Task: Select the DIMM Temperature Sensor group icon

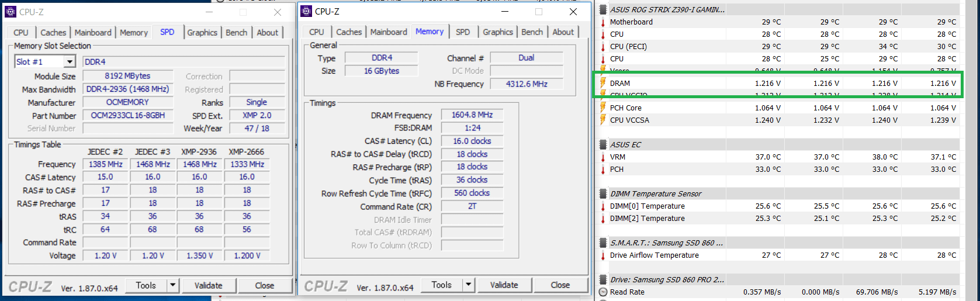Action: (603, 193)
